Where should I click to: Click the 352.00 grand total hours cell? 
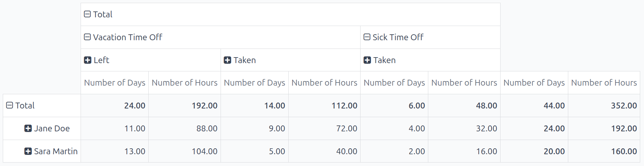(x=624, y=106)
